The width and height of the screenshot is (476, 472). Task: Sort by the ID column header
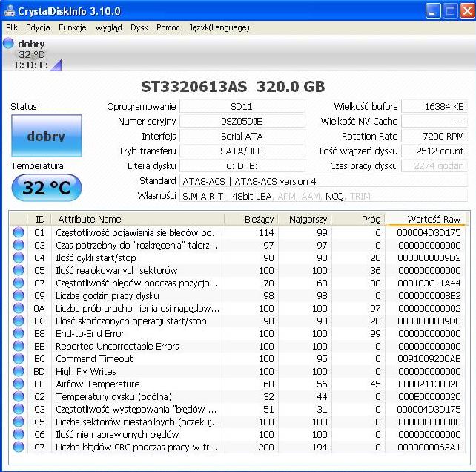click(39, 219)
